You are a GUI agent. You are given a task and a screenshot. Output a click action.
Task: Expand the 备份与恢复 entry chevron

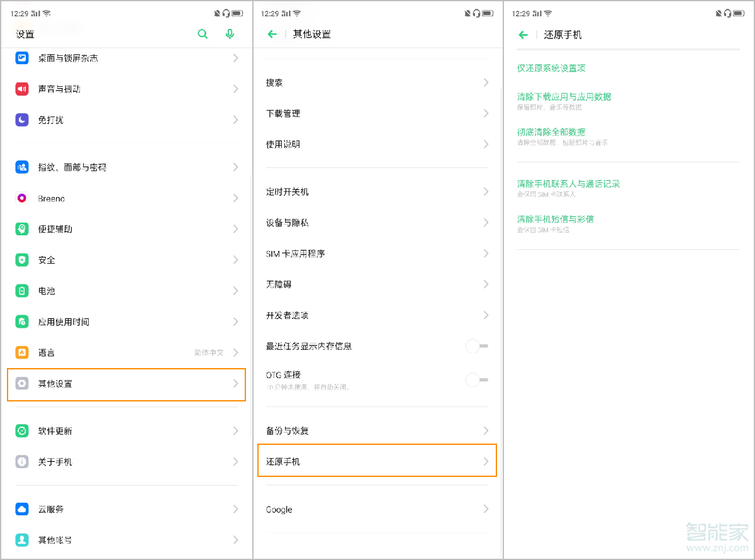click(x=485, y=430)
